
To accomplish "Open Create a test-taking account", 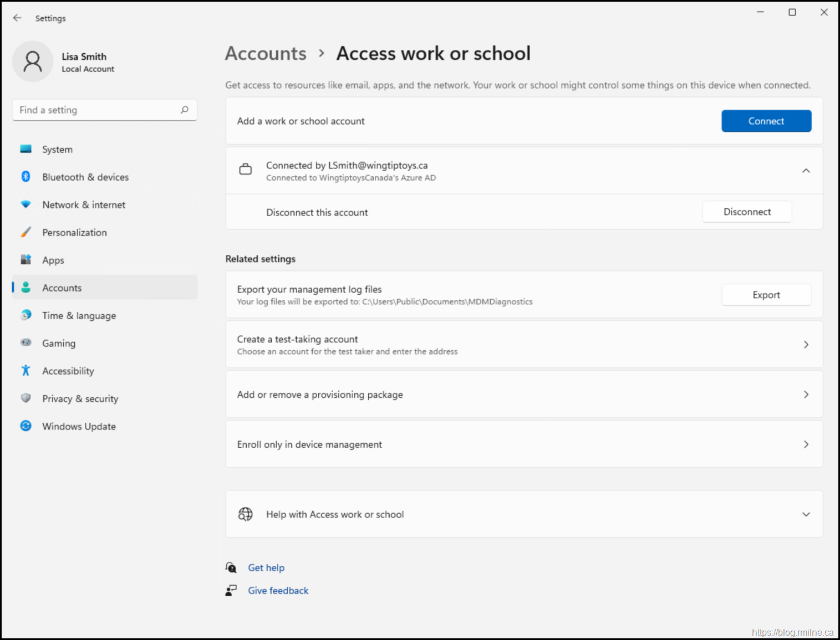I will [x=523, y=345].
